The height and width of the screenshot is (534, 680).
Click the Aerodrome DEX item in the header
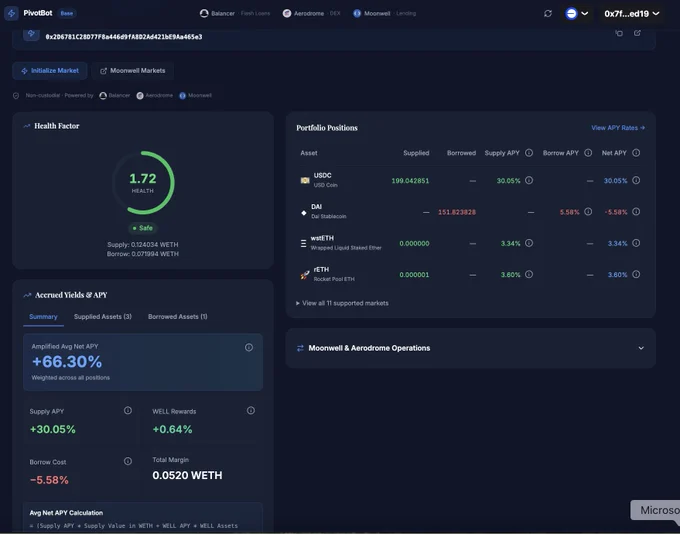[311, 13]
